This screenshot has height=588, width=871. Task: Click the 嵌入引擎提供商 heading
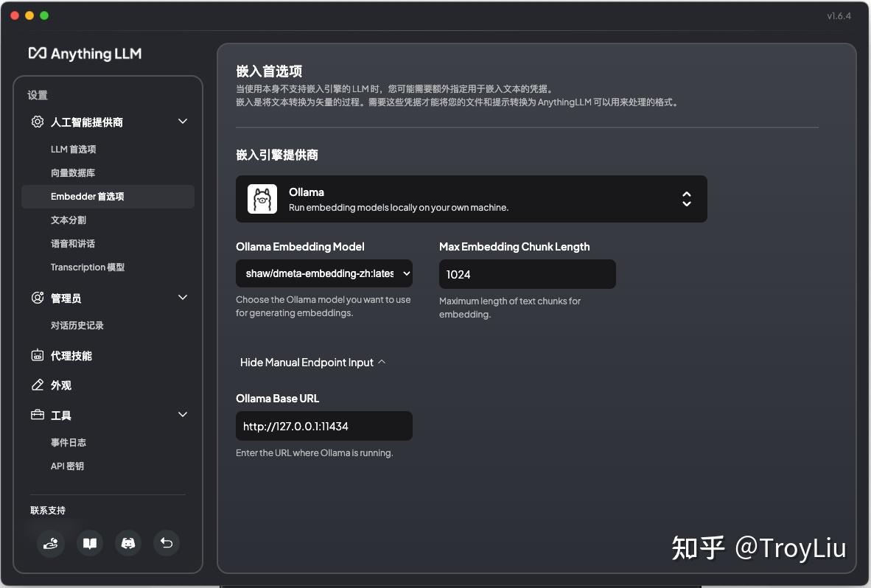pyautogui.click(x=277, y=155)
